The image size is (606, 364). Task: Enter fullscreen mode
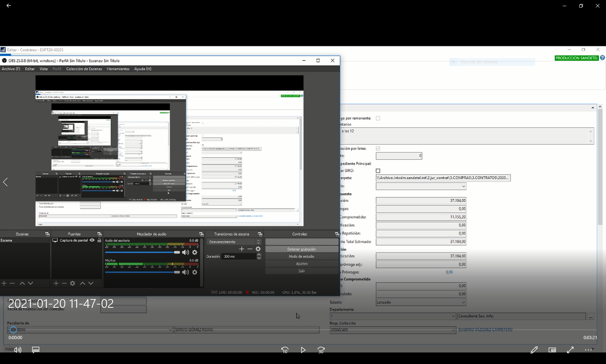[570, 350]
